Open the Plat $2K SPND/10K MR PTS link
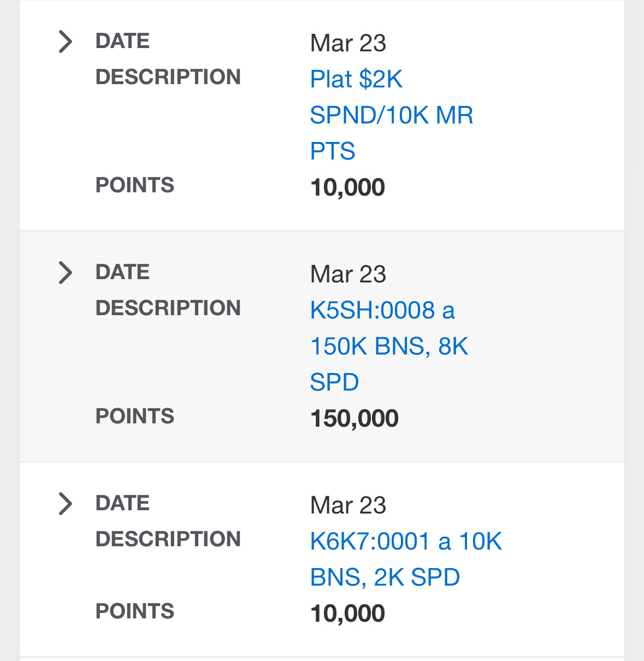Image resolution: width=644 pixels, height=661 pixels. 391,115
